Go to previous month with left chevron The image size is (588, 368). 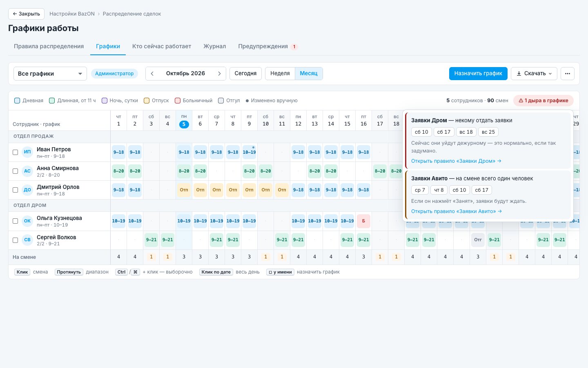pos(152,74)
